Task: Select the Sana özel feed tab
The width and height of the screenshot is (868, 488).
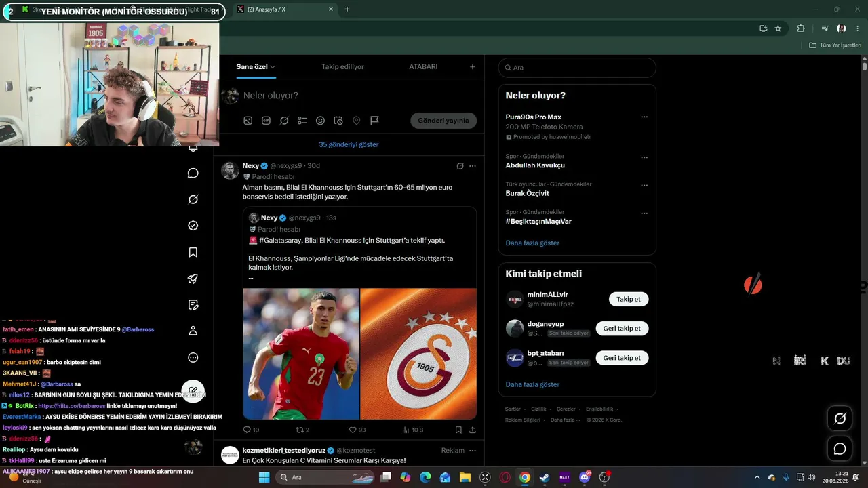Action: coord(252,67)
